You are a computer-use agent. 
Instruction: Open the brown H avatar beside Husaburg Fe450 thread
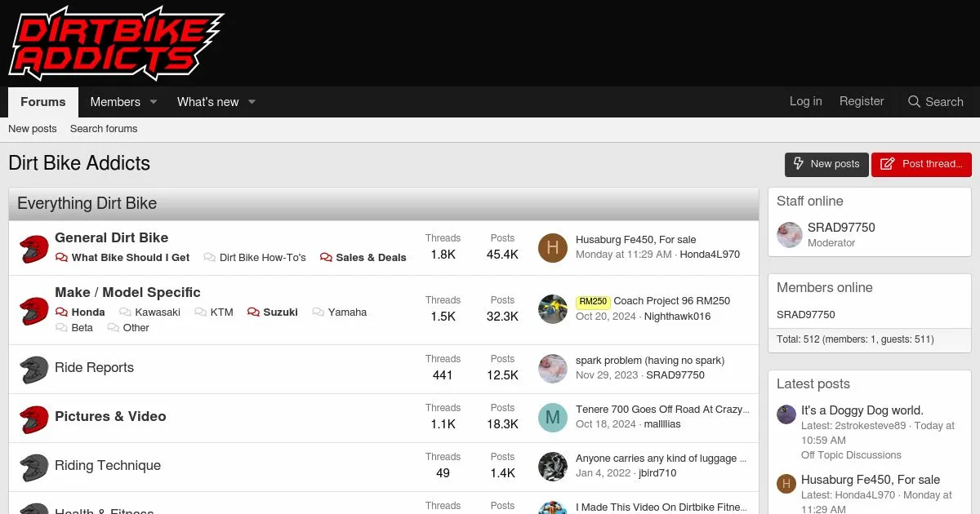[x=553, y=248]
